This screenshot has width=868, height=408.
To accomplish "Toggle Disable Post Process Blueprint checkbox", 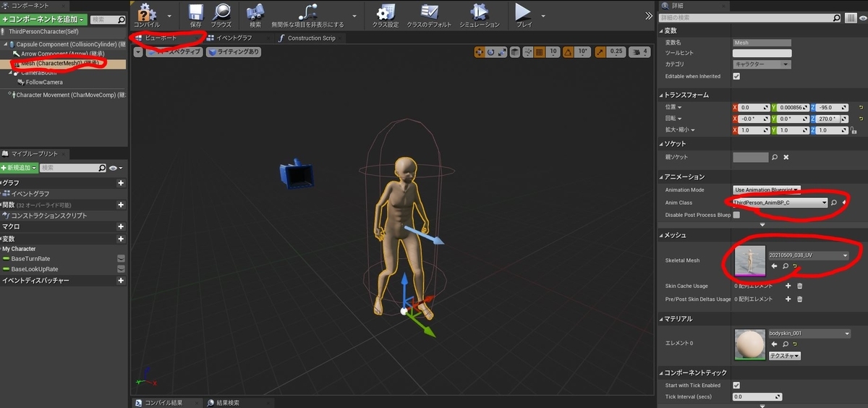I will click(736, 215).
